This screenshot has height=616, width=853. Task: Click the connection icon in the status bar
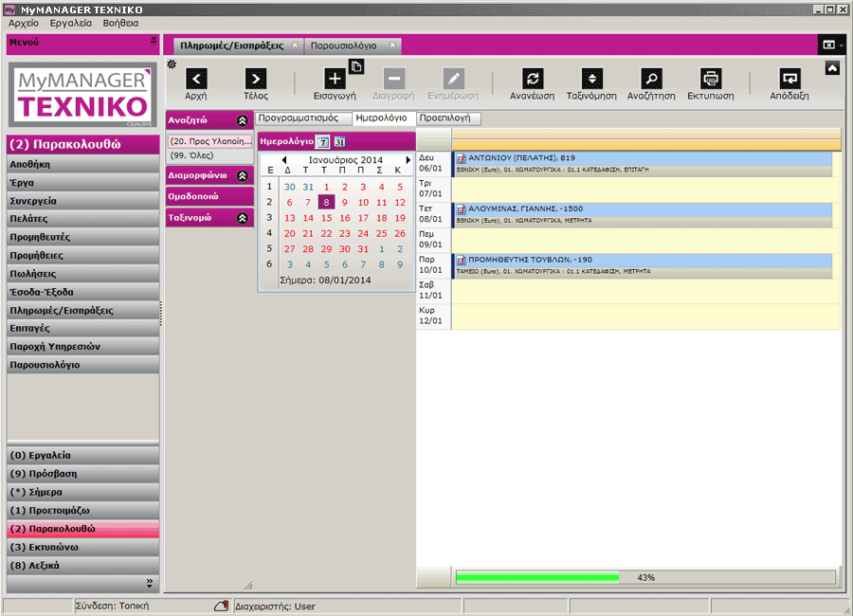(222, 606)
